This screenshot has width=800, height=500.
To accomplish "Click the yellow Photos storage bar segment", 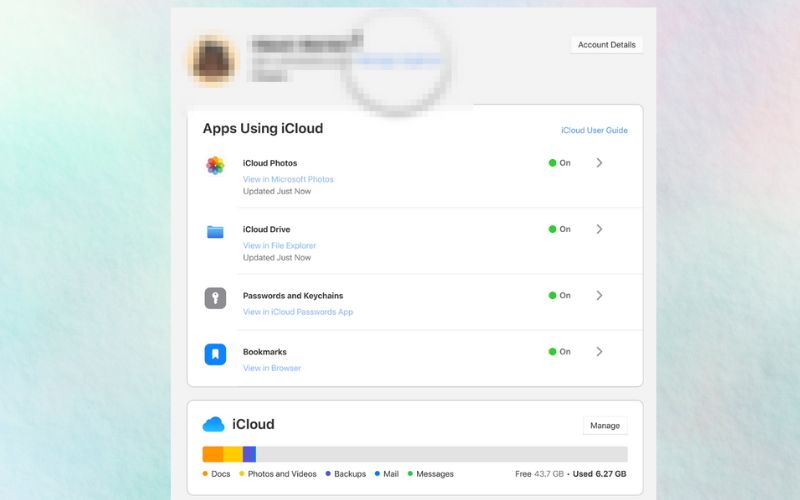I will [x=233, y=454].
